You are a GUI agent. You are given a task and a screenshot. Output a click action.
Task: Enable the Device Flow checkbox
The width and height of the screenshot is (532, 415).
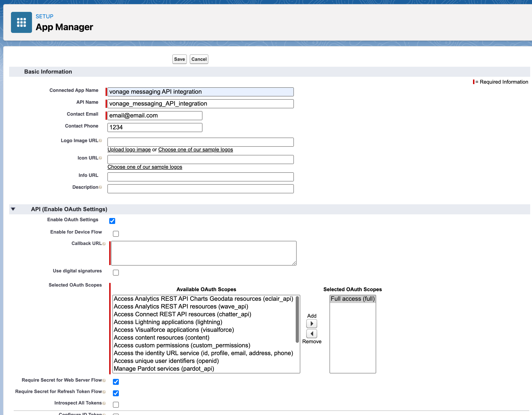116,234
